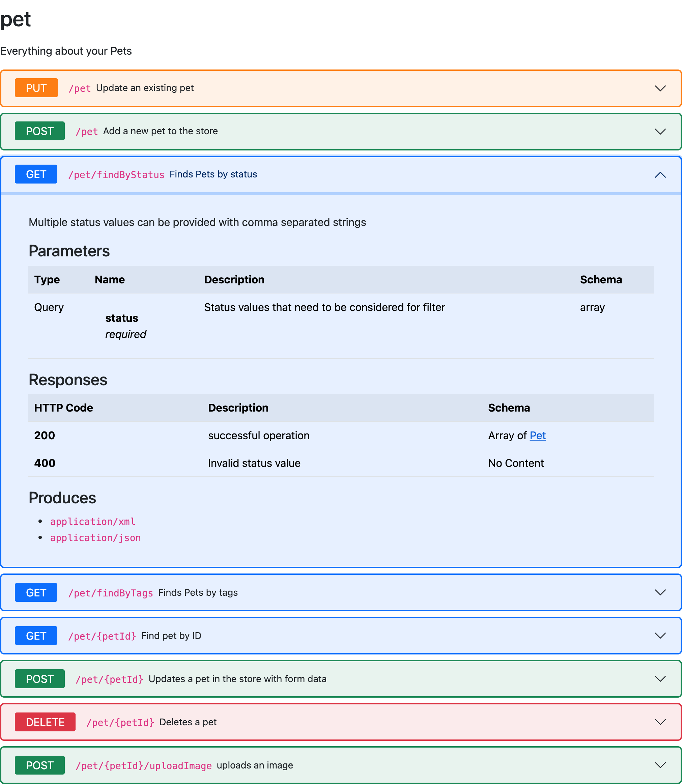Click the 'Finds Pets by status' summary
Screen dimensions: 682x784
(213, 174)
